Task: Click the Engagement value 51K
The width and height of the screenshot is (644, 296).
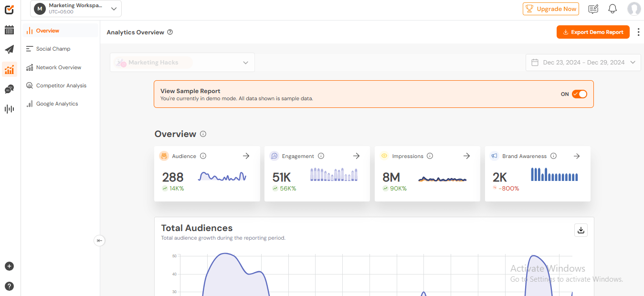Action: click(282, 178)
